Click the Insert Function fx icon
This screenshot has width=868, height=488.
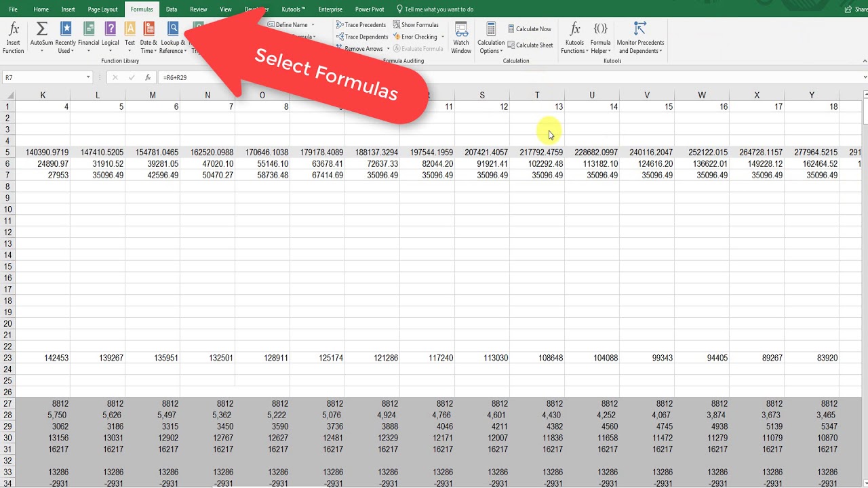(x=14, y=29)
